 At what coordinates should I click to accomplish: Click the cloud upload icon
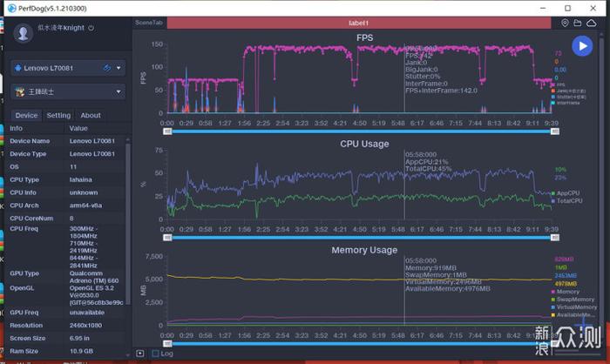click(592, 23)
